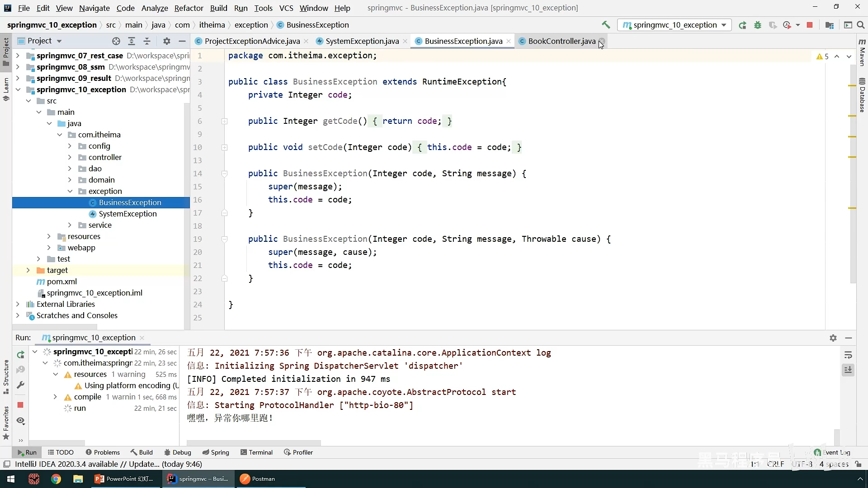Open Postman from the Windows taskbar
This screenshot has width=868, height=488.
click(258, 479)
